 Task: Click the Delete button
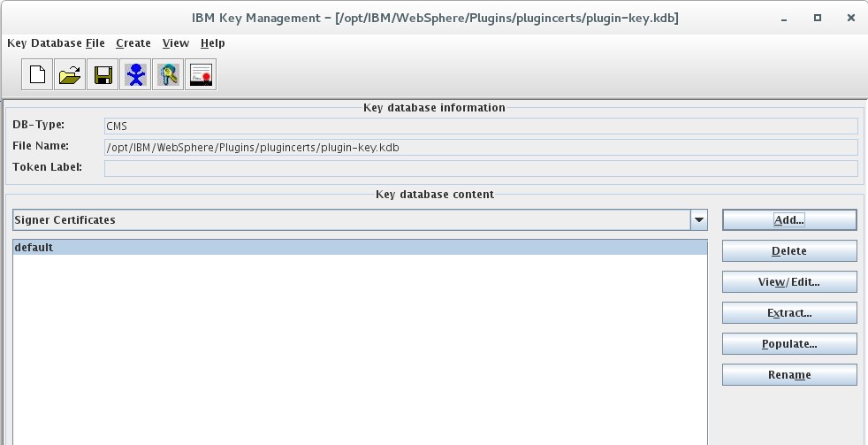[789, 251]
